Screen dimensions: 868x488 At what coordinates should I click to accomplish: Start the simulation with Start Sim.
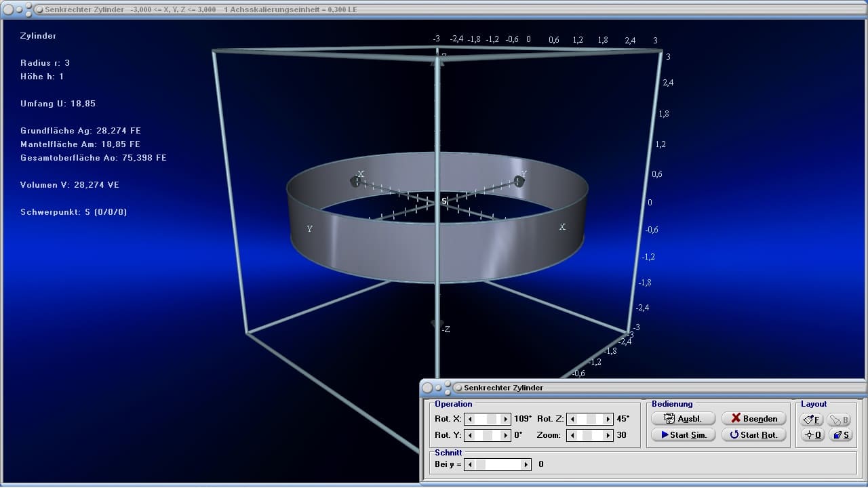click(x=683, y=435)
